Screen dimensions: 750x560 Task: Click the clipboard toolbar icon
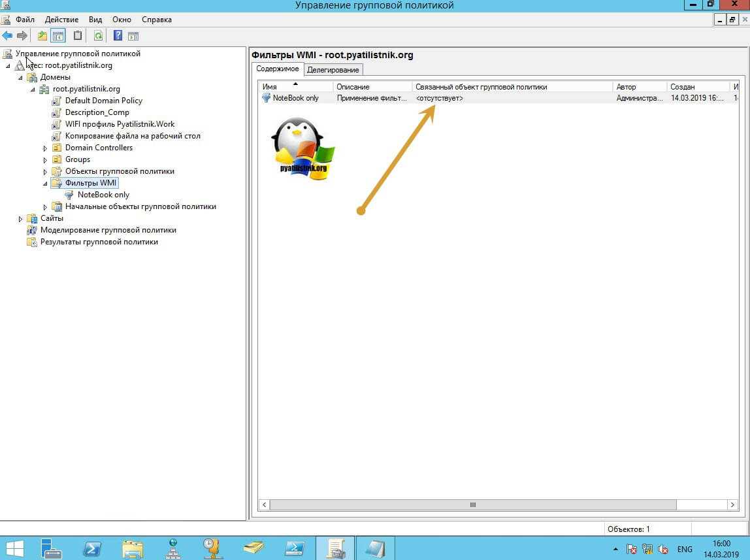tap(78, 35)
